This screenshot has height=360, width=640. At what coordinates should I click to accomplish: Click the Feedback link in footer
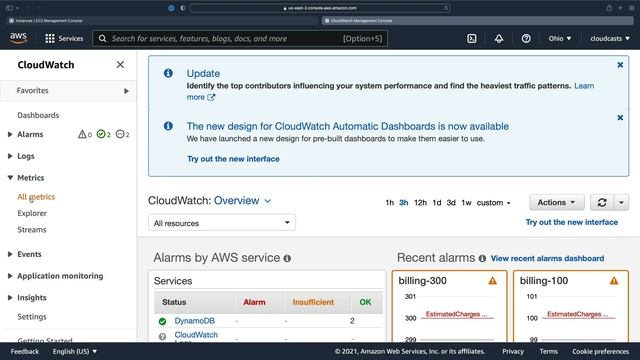pyautogui.click(x=24, y=351)
